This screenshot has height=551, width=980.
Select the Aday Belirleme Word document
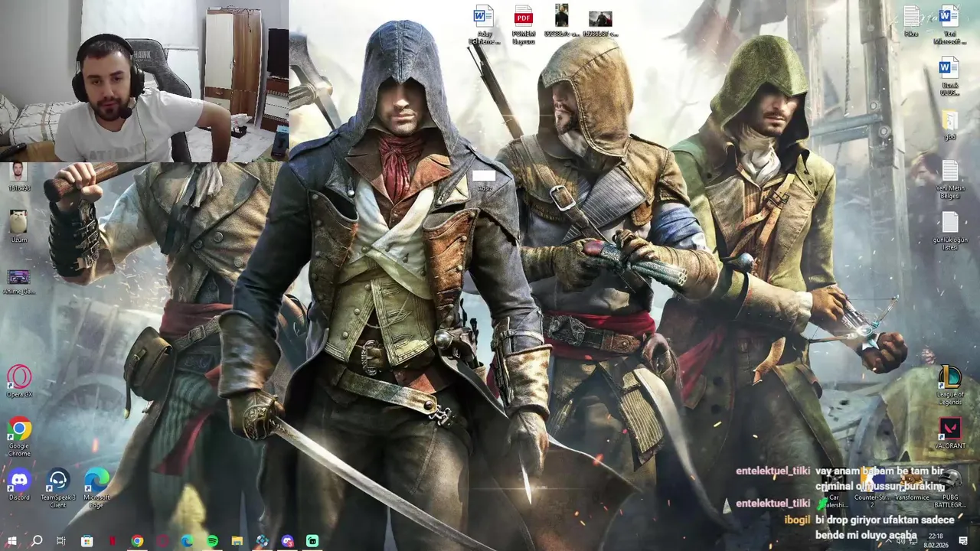484,25
